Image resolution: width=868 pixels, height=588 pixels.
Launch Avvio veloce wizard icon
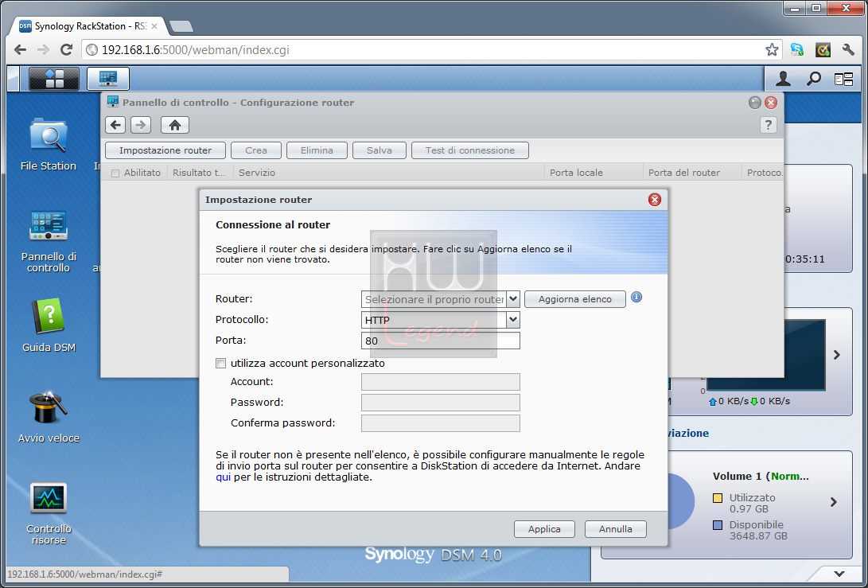click(49, 417)
